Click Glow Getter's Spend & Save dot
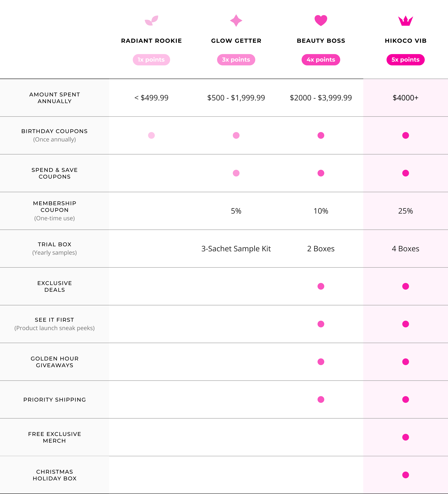448x494 pixels. coord(236,173)
